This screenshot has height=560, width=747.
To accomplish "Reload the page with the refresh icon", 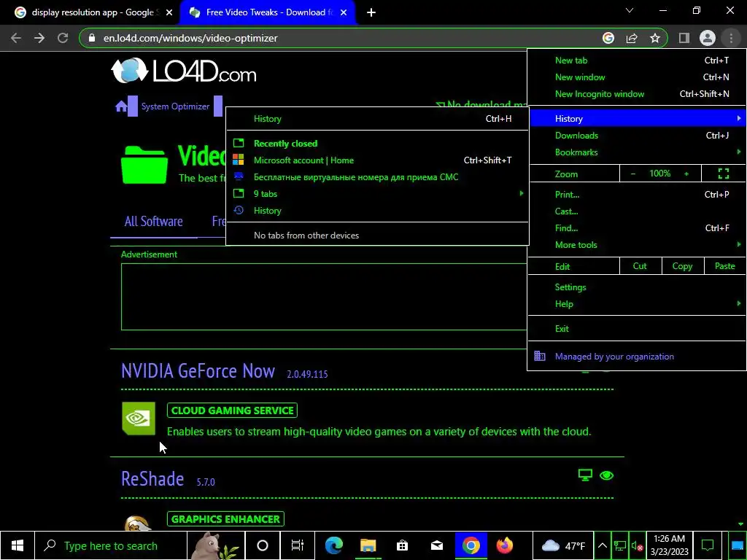I will 63,38.
